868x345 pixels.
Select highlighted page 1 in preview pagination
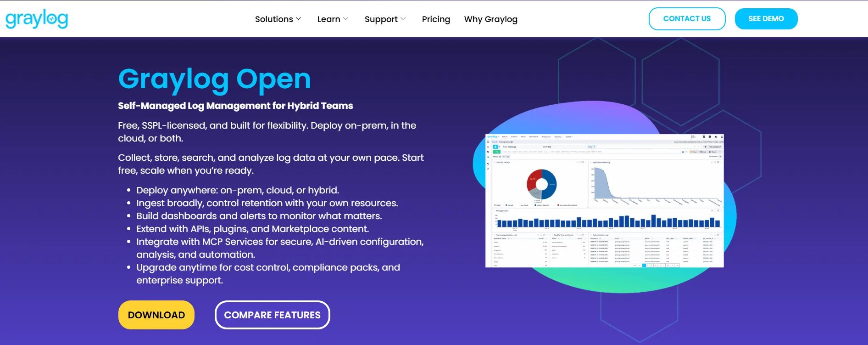click(x=644, y=265)
